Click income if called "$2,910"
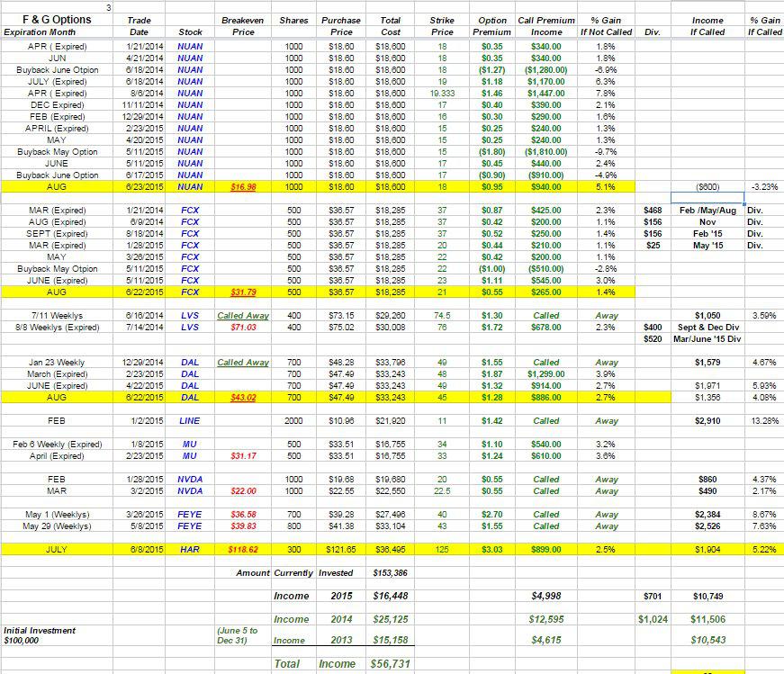784x674 pixels. coord(707,421)
